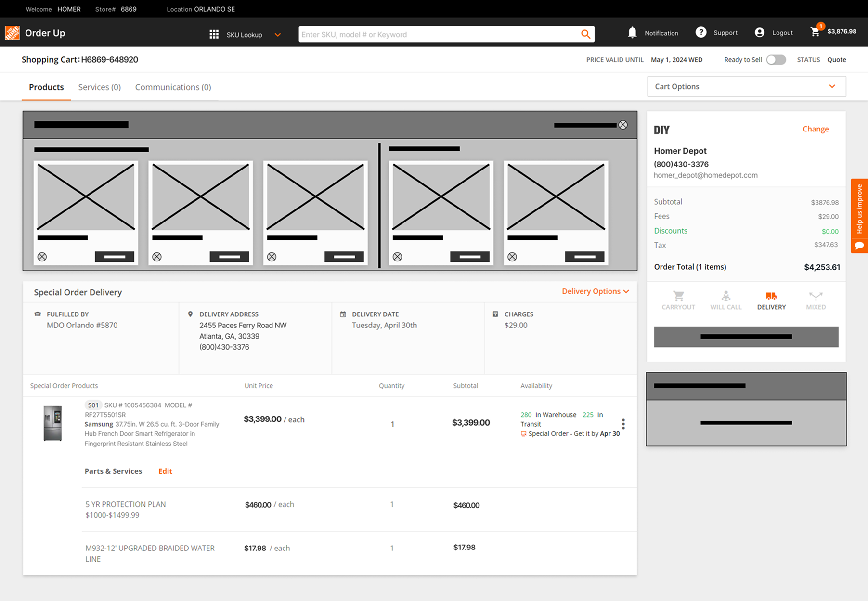Click Change link for DIY customer
The width and height of the screenshot is (868, 601).
pyautogui.click(x=816, y=129)
